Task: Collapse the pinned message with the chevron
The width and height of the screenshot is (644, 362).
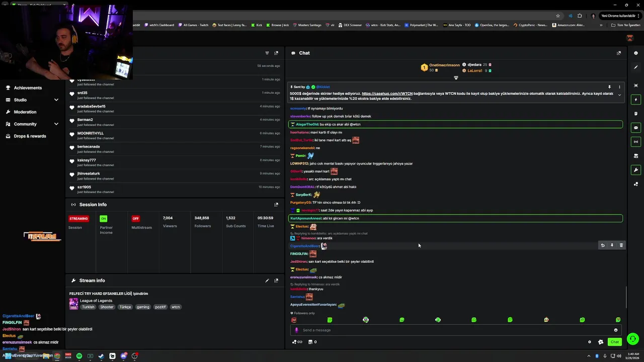Action: click(619, 95)
